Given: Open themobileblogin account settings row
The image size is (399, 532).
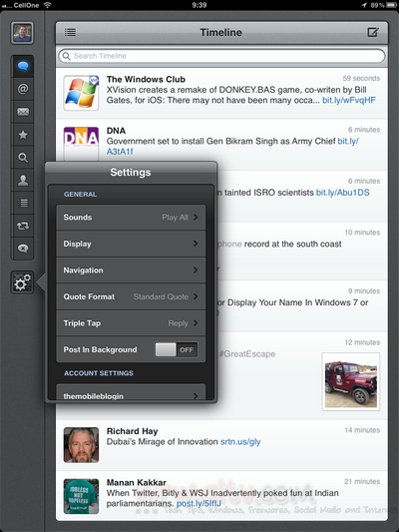Looking at the screenshot, I should 131,392.
